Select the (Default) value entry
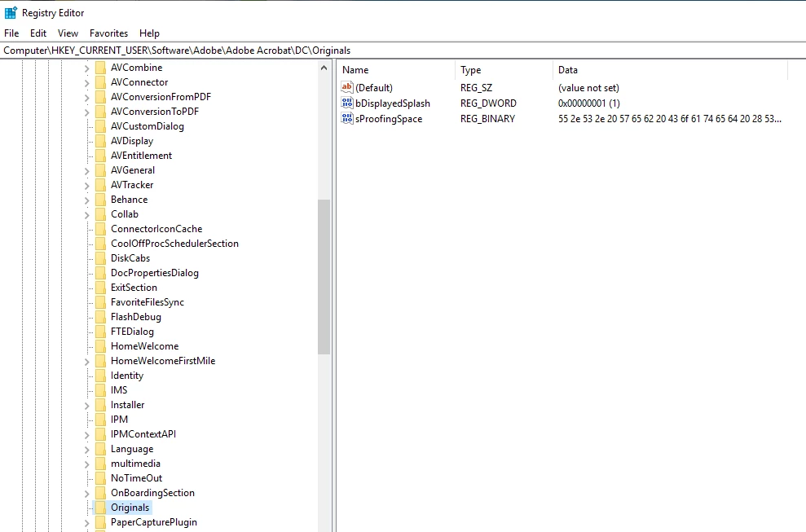 pos(374,88)
